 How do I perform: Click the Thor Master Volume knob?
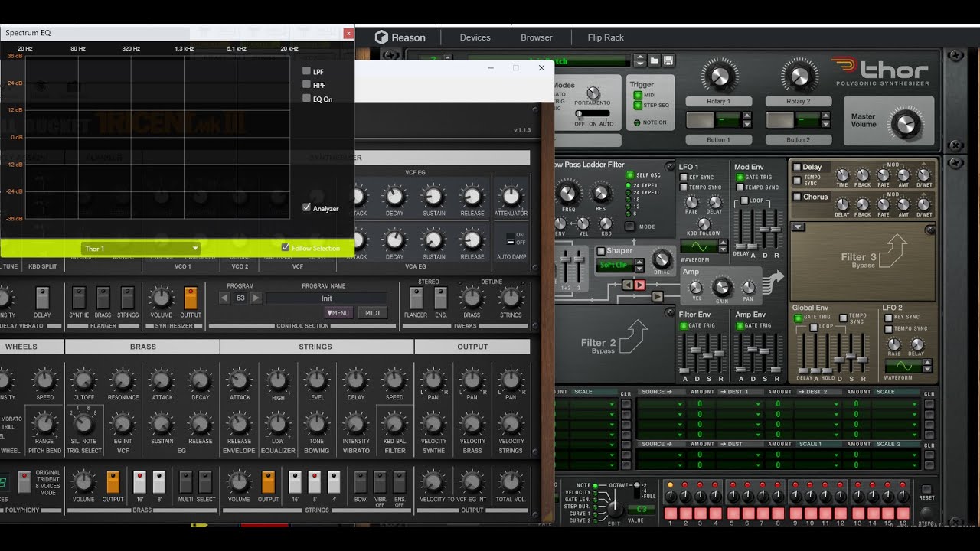906,123
